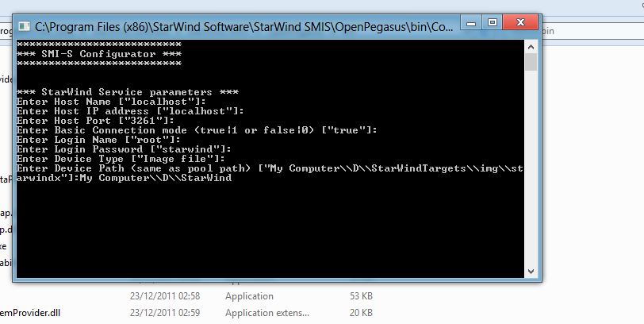Image resolution: width=644 pixels, height=324 pixels.
Task: Select the 'emProvider.dll' file in Explorer
Action: pyautogui.click(x=30, y=313)
